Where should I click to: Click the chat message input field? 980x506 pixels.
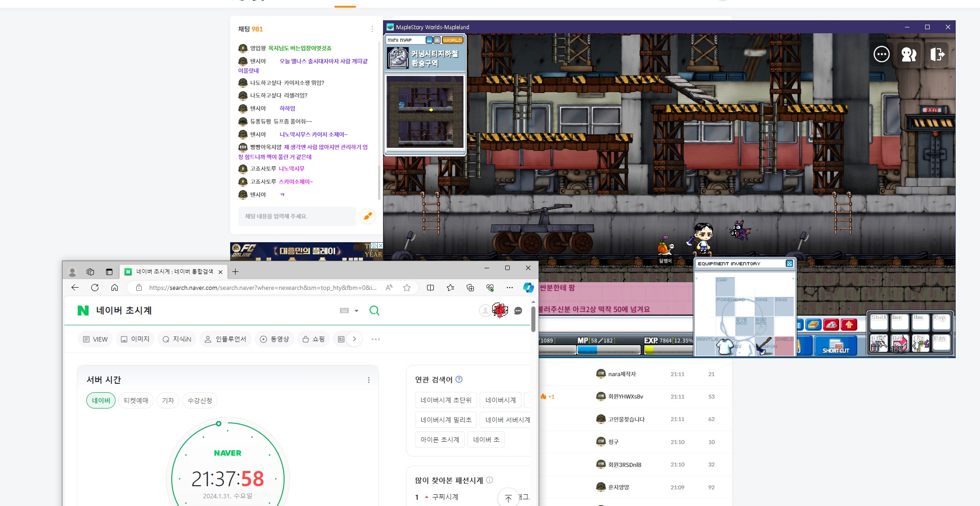click(297, 216)
